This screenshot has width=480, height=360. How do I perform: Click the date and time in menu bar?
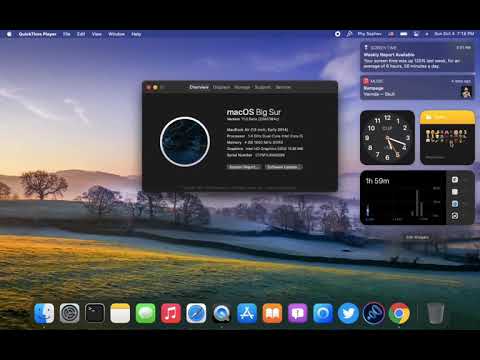pyautogui.click(x=454, y=34)
